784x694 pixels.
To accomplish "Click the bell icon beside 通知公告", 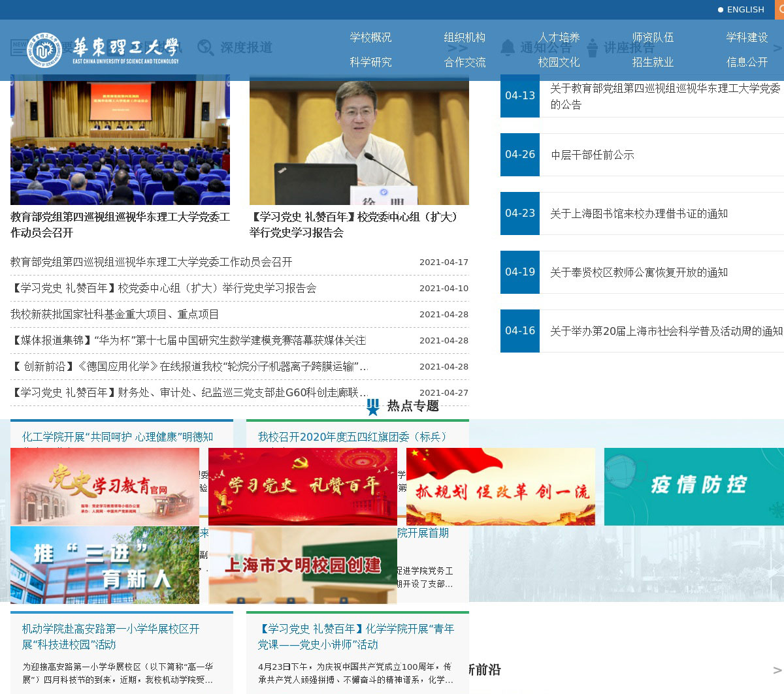I will point(507,48).
